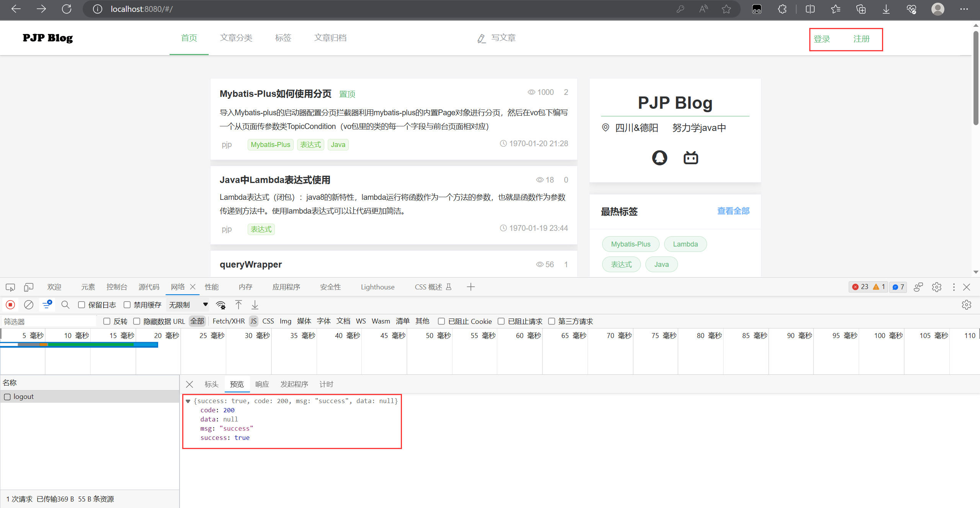The image size is (980, 508).
Task: Open the DevTools more options menu
Action: point(954,287)
